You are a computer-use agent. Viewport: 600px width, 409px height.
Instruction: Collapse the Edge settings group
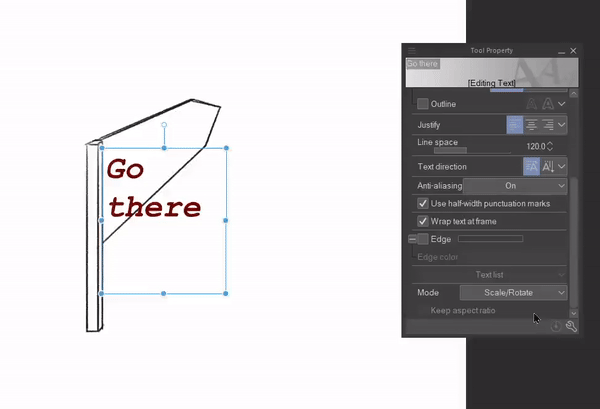(412, 239)
